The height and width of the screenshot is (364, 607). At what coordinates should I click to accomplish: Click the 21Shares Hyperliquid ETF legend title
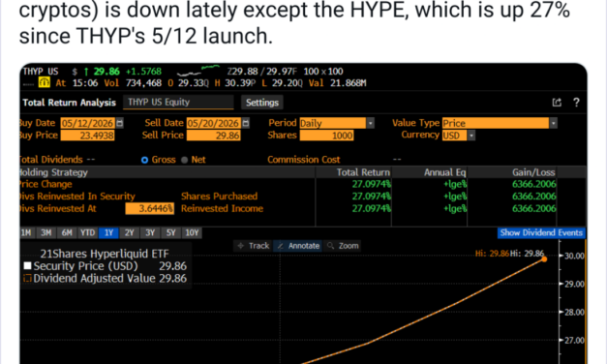(x=105, y=254)
